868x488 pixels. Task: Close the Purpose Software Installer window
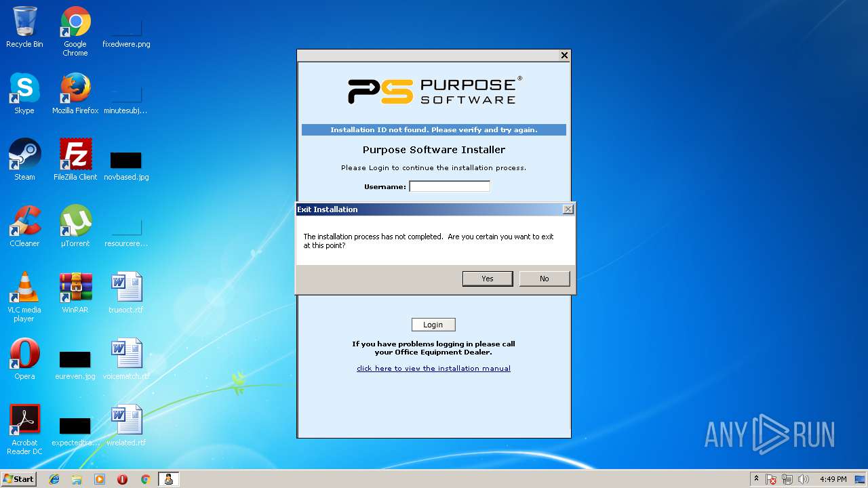coord(564,56)
